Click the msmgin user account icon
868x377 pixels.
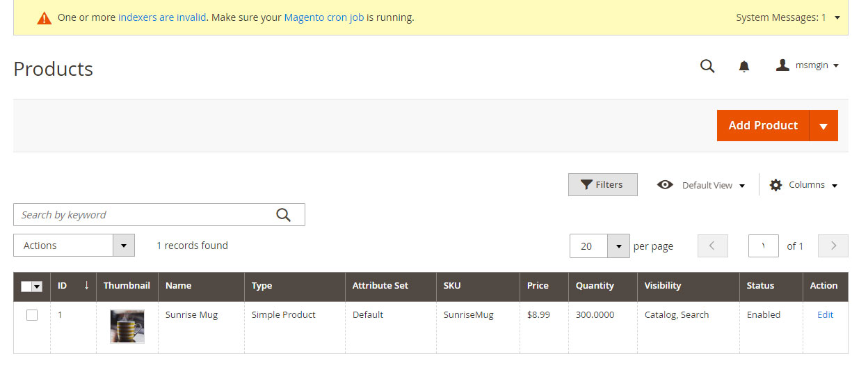[x=782, y=65]
